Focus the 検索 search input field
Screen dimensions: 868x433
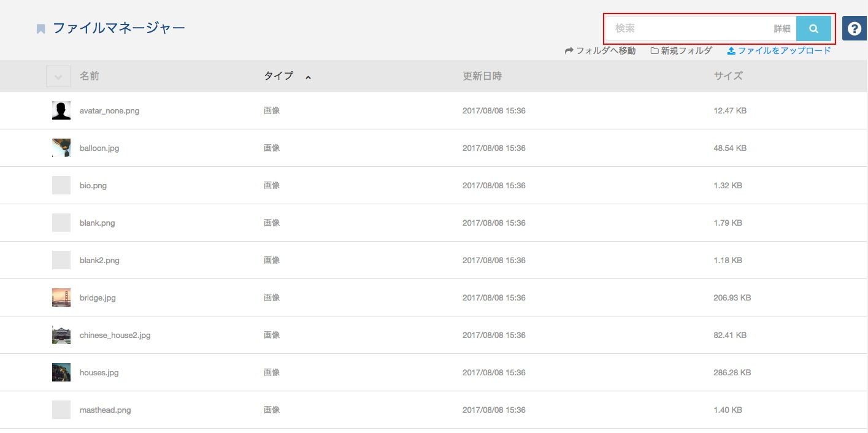[690, 29]
